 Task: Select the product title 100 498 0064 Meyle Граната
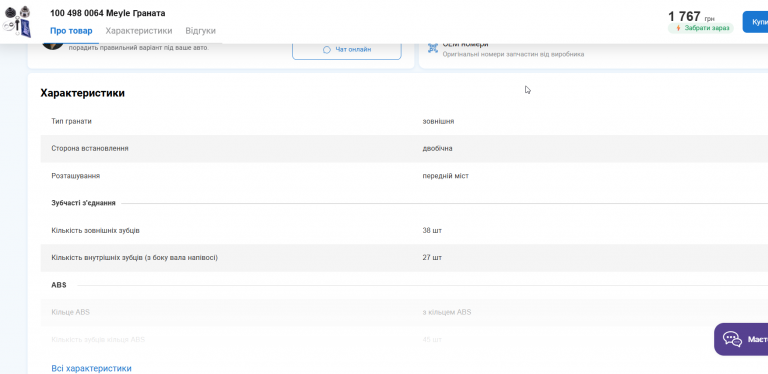(x=107, y=13)
